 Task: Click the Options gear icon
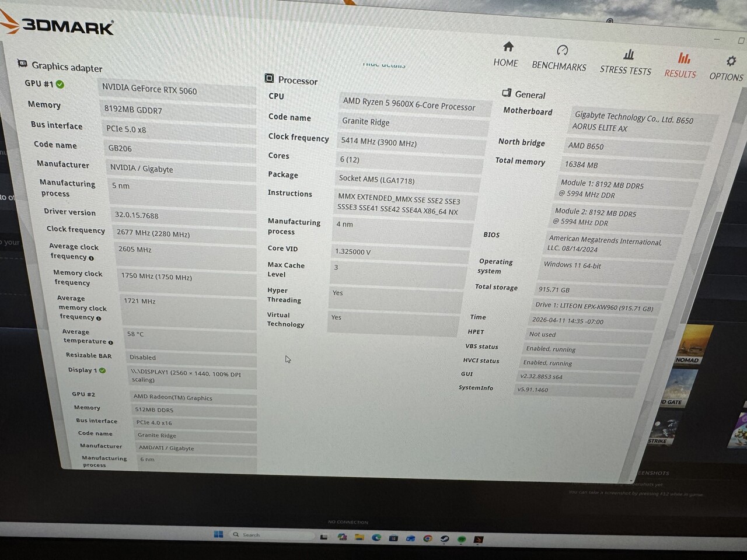pos(731,61)
